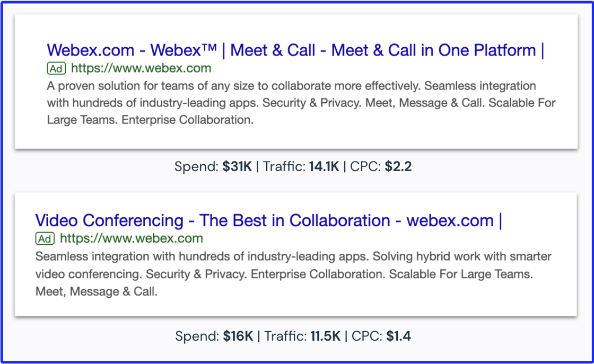Open the Webex.com Meet & Call ad headline
Screen dimensions: 594x364
(295, 50)
